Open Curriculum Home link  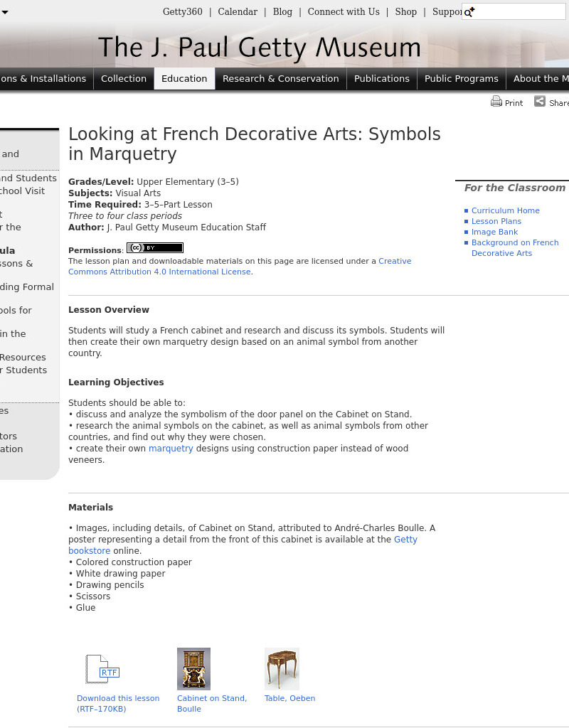coord(506,210)
